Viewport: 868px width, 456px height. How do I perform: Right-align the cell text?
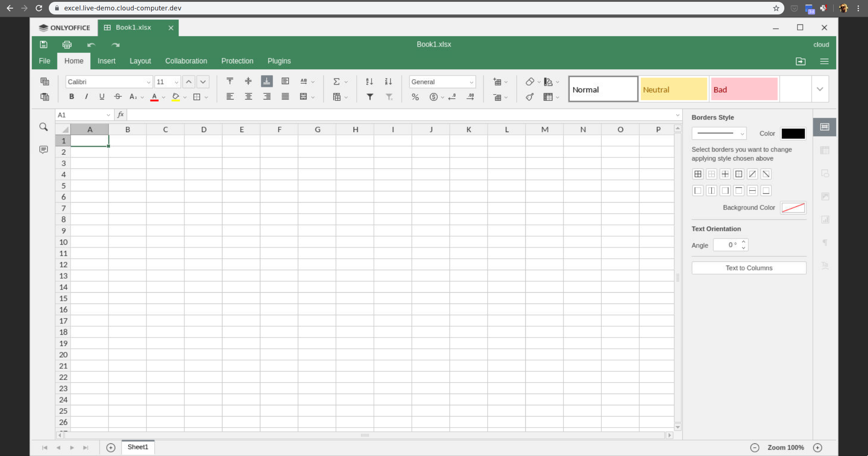(267, 97)
